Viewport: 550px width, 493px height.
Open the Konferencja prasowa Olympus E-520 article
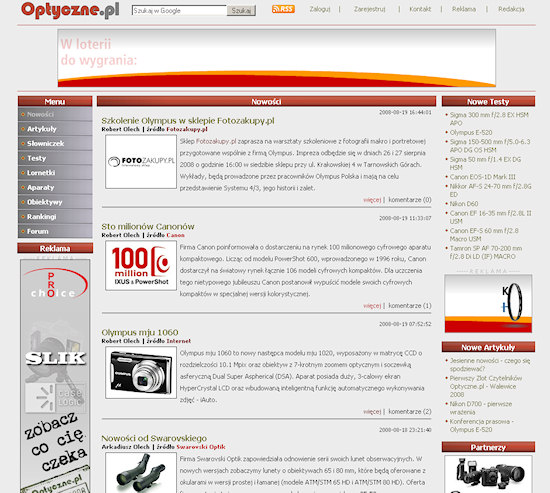(x=482, y=426)
